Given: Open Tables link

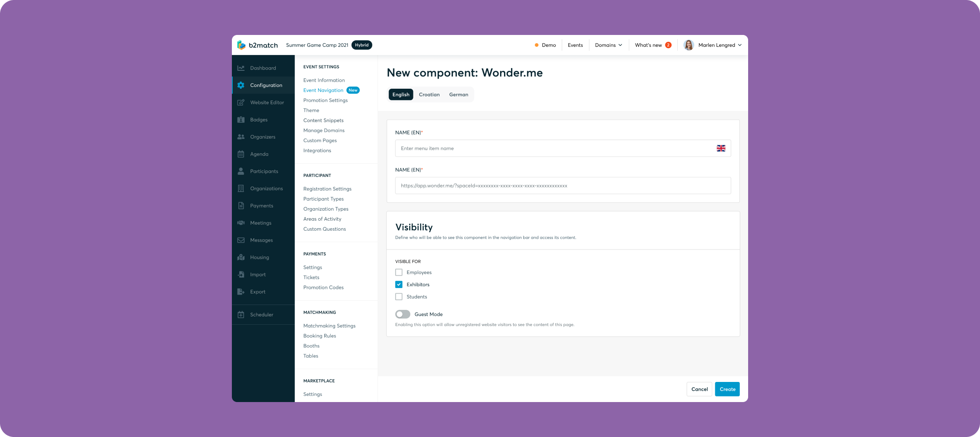Looking at the screenshot, I should (311, 356).
